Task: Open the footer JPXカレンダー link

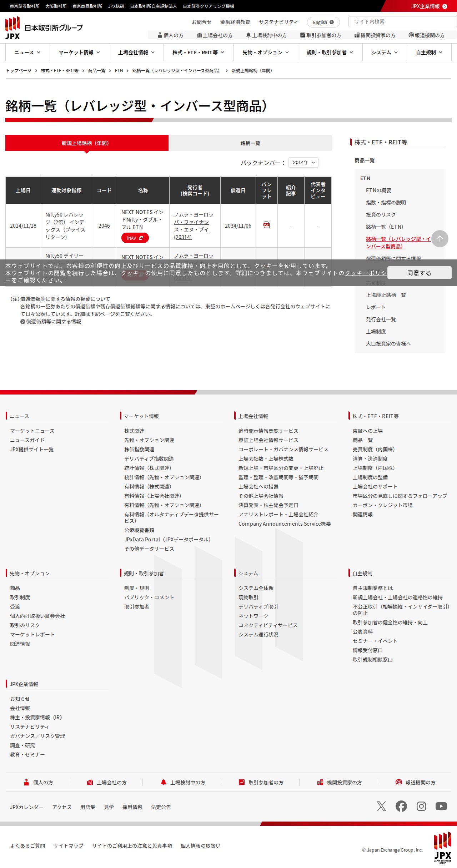Action: tap(27, 807)
